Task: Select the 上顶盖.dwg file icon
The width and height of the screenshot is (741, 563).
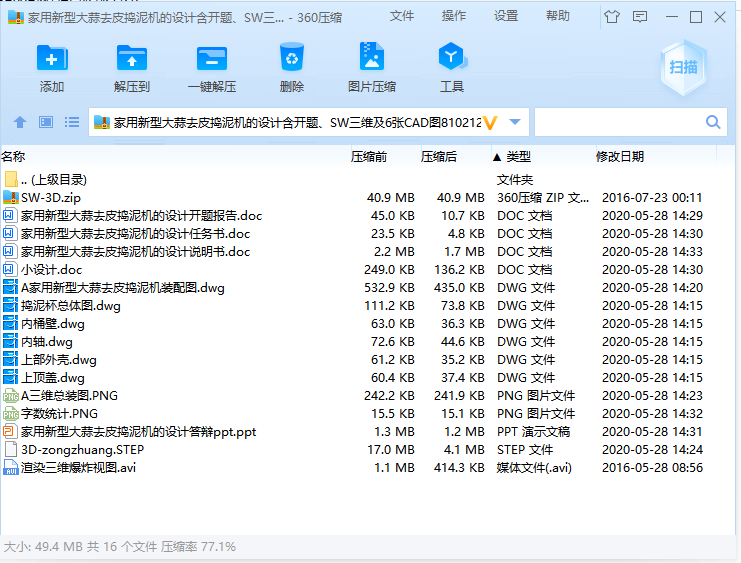Action: (x=10, y=377)
